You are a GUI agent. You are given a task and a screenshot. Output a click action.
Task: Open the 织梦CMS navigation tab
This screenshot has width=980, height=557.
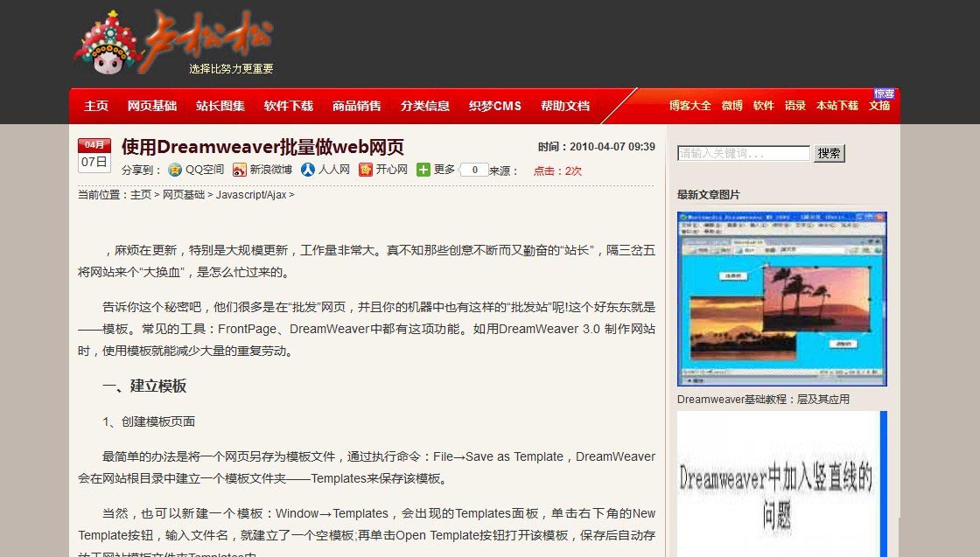point(495,106)
